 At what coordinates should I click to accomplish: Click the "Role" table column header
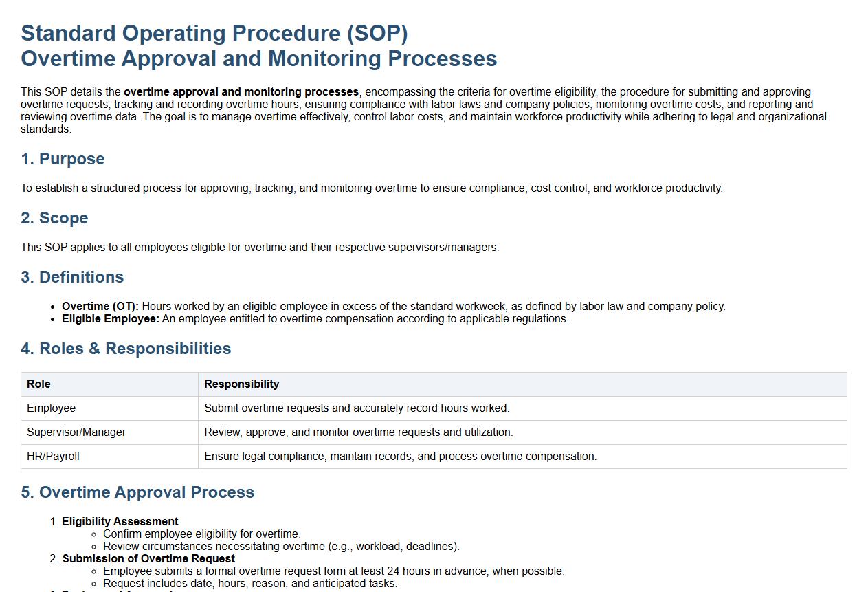[x=38, y=384]
